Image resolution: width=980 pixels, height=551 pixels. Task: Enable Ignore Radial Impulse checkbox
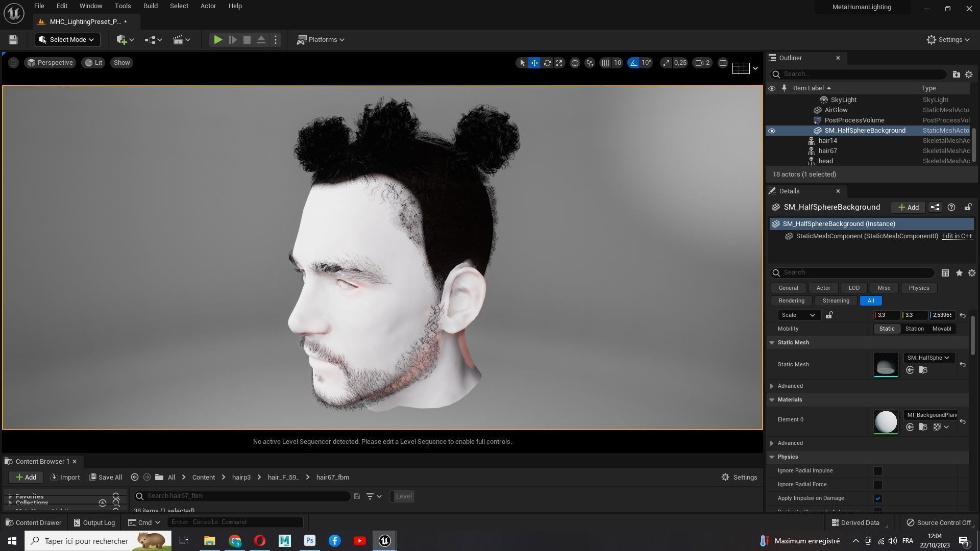click(x=877, y=471)
